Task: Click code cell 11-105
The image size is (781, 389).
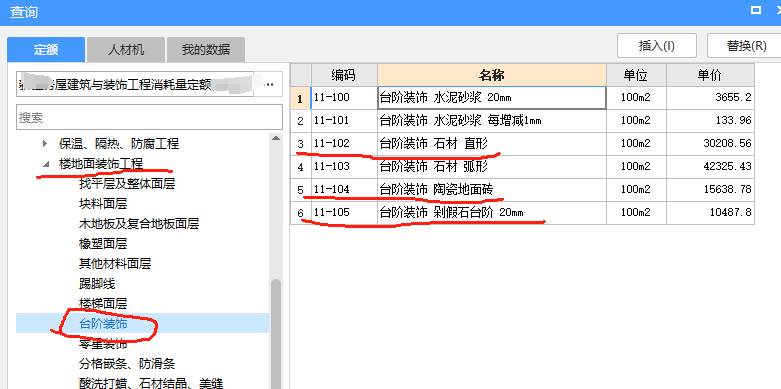Action: 344,213
